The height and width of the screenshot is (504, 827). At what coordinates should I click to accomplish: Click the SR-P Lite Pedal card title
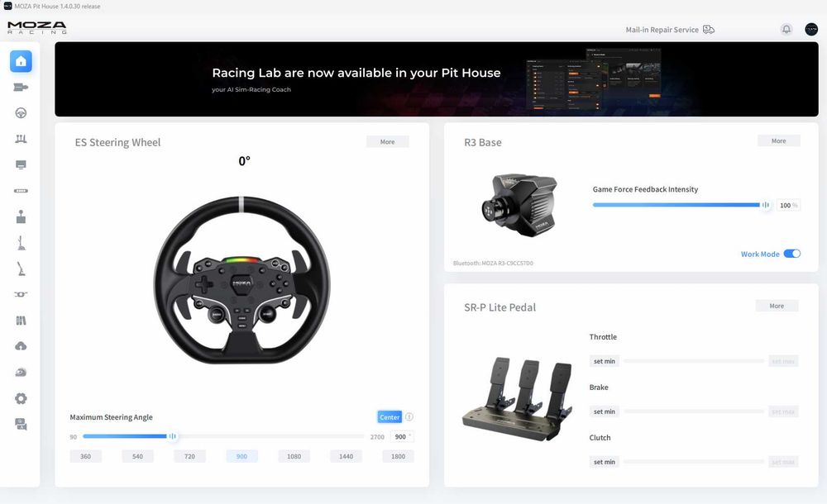click(x=500, y=307)
